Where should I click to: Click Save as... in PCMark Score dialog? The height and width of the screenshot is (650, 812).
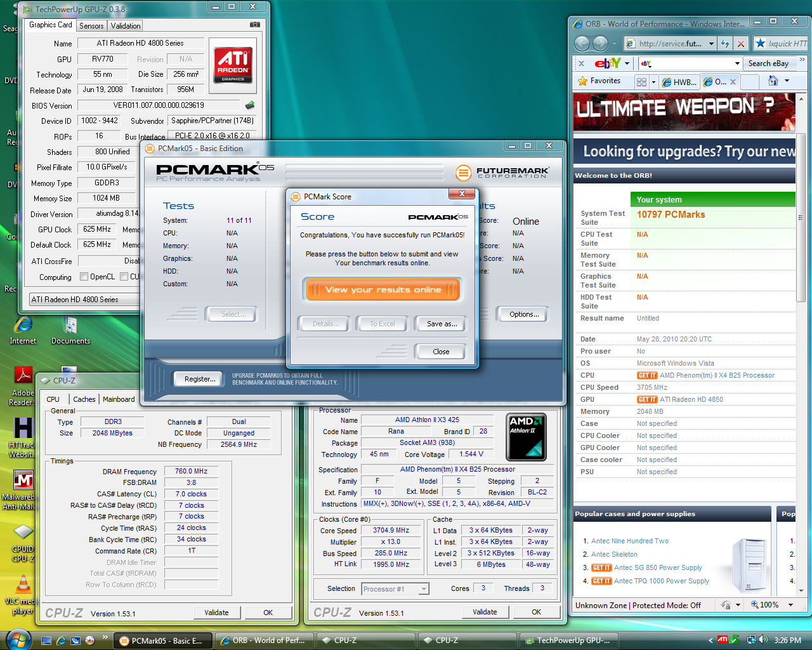(x=442, y=324)
